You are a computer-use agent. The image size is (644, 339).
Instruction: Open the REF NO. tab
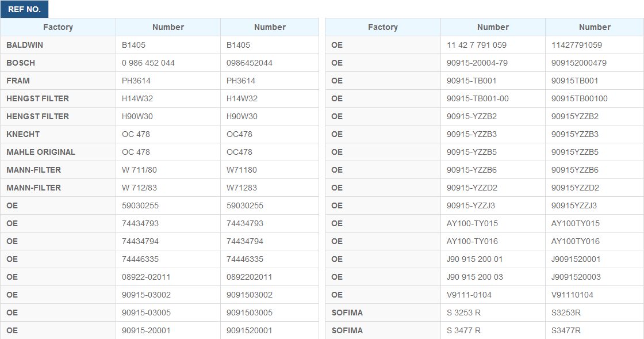(x=24, y=9)
